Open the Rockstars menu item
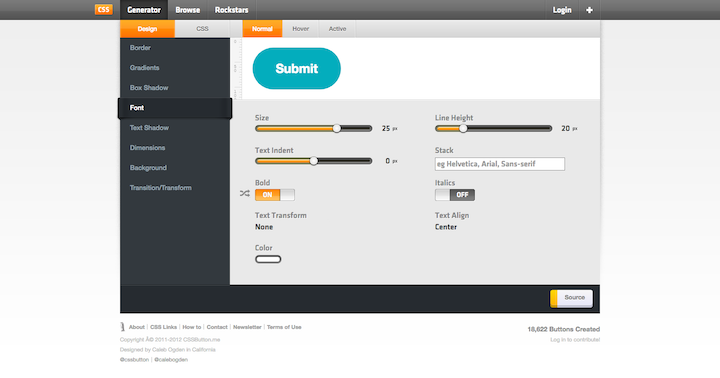The image size is (720, 378). (x=231, y=10)
